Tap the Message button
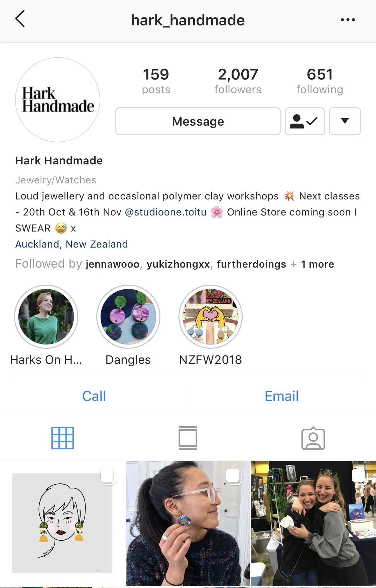The width and height of the screenshot is (376, 588). tap(198, 121)
